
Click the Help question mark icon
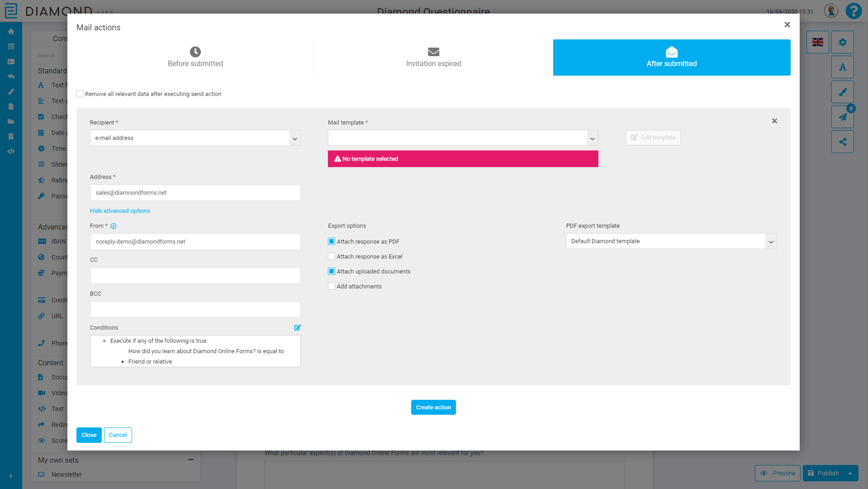[854, 11]
